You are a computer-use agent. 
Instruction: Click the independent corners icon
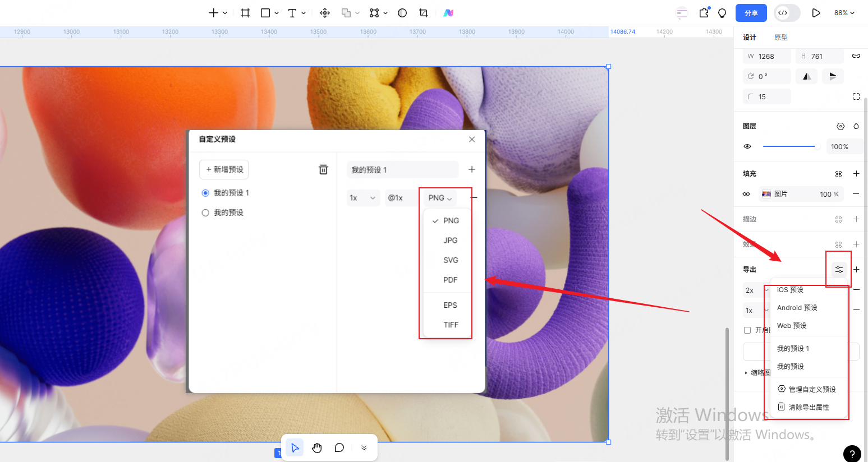(x=856, y=96)
